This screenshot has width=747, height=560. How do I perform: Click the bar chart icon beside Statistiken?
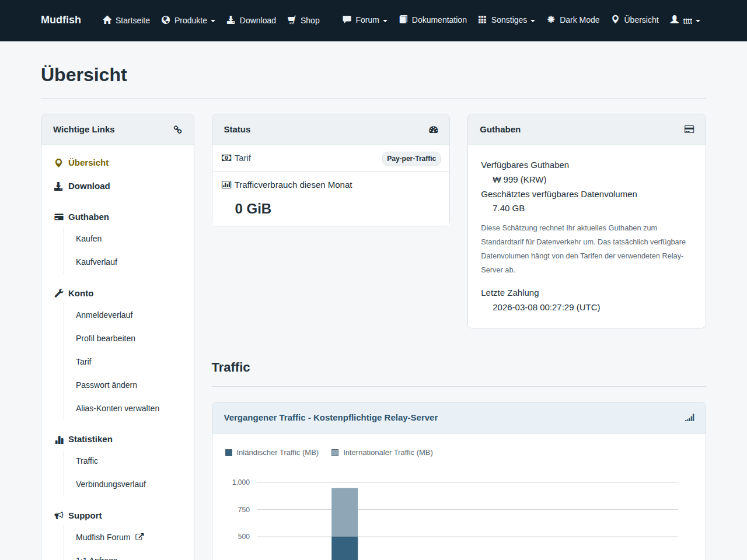pyautogui.click(x=59, y=439)
